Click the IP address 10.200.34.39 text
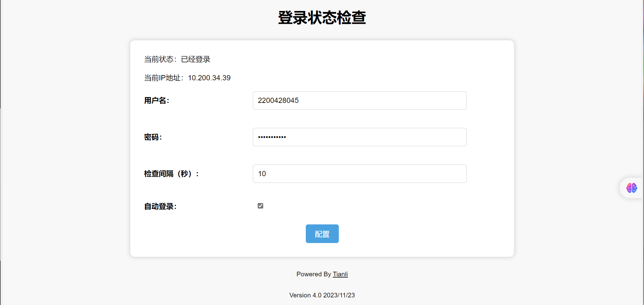Screen dimensions: 644x305 click(x=209, y=78)
